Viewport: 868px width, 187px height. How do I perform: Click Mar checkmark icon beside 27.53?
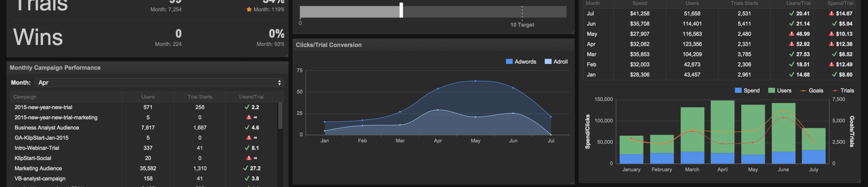792,54
